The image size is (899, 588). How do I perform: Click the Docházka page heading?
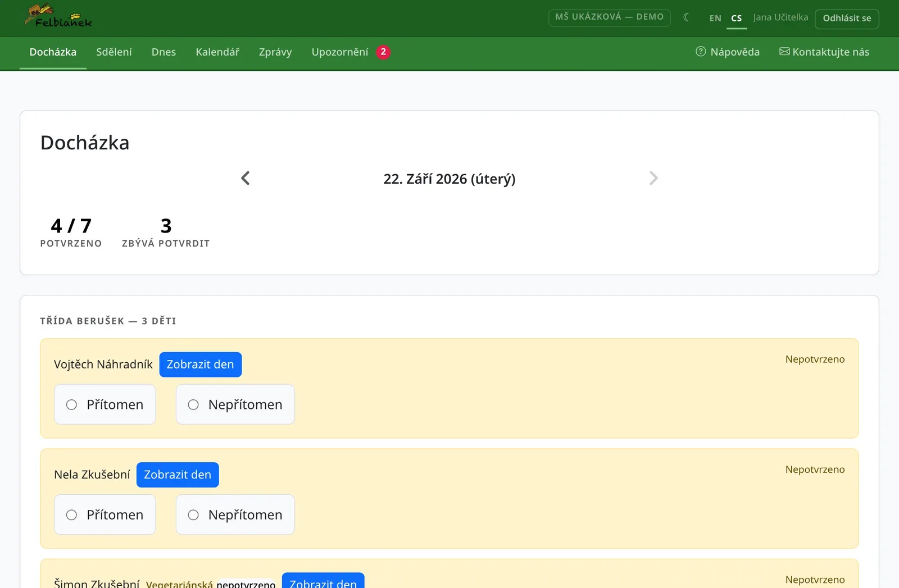[85, 143]
